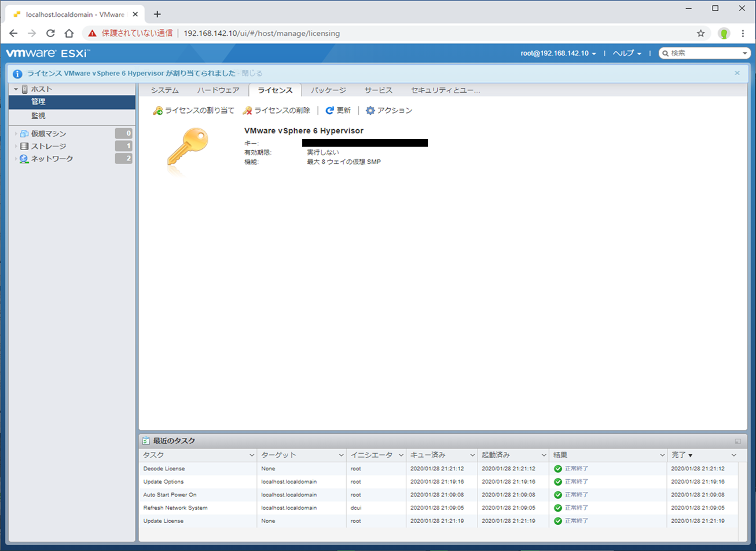The height and width of the screenshot is (551, 756).
Task: Expand the Virtual Machines tree node
Action: [x=16, y=134]
